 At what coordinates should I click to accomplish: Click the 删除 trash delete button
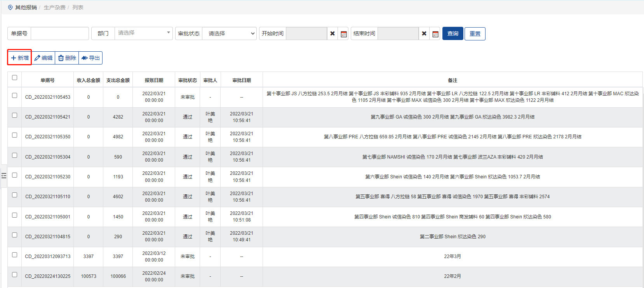(x=67, y=58)
